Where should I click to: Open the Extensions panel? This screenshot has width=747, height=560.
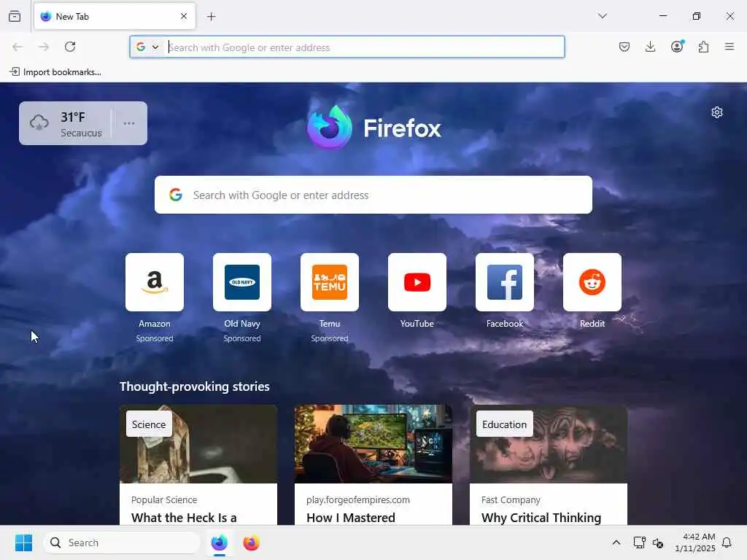tap(703, 47)
